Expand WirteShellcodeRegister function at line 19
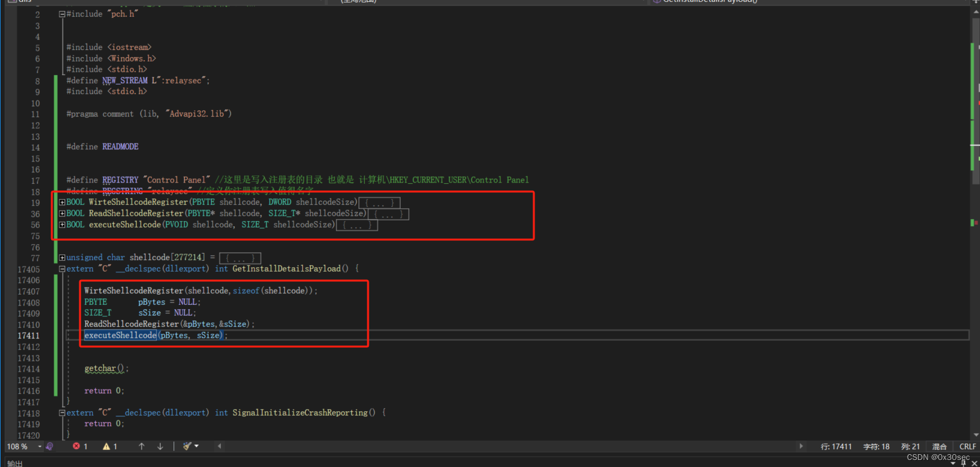Screen dimensions: 980x467 [x=62, y=202]
